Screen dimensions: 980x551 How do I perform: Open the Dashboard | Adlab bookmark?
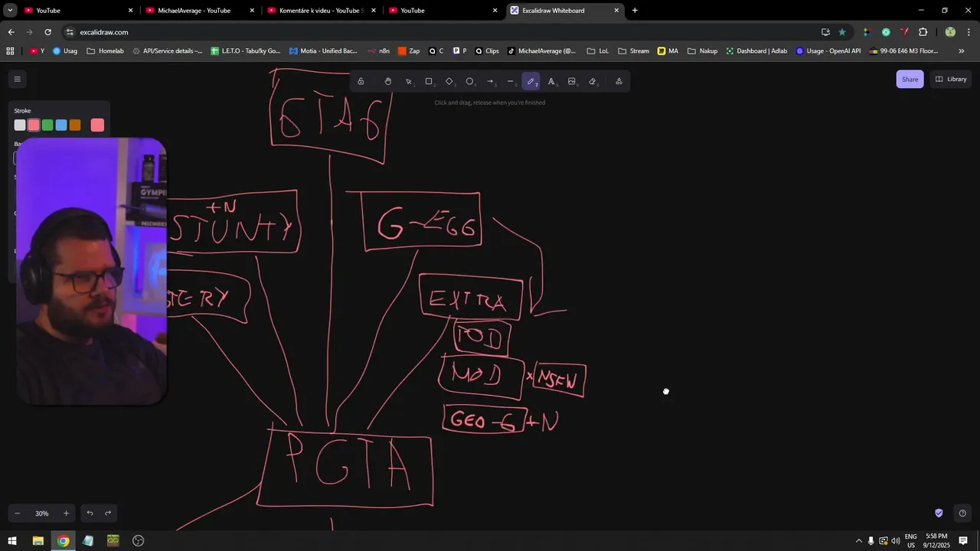[756, 51]
